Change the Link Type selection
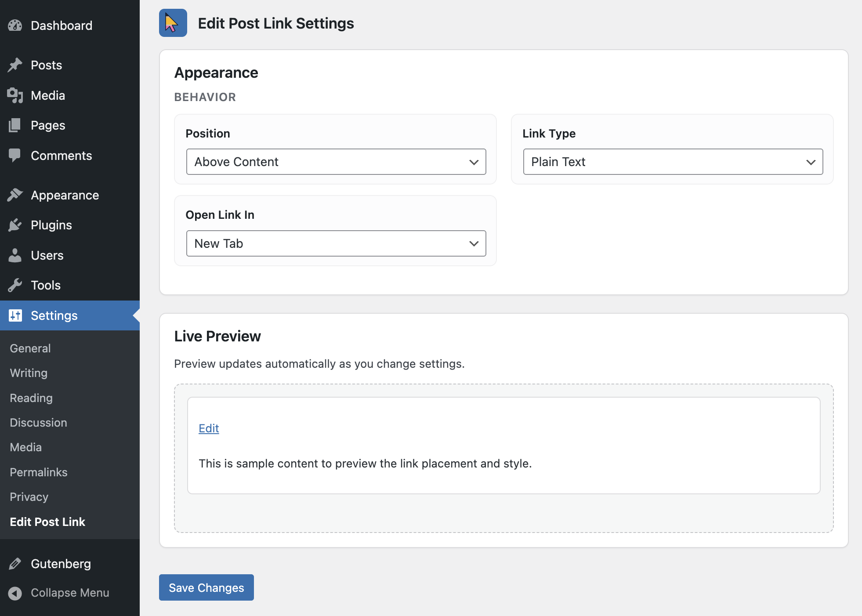Viewport: 862px width, 616px height. [x=672, y=162]
